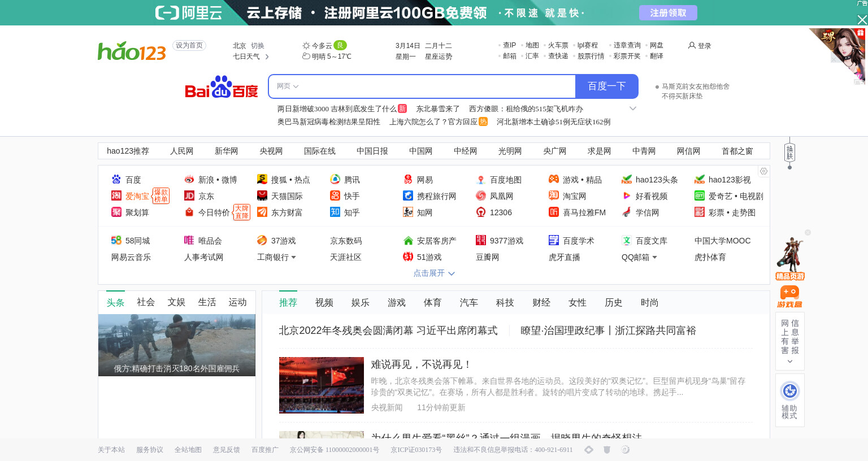Image resolution: width=868 pixels, height=461 pixels.
Task: Open the 58 Tongcheng icon
Action: (x=116, y=240)
